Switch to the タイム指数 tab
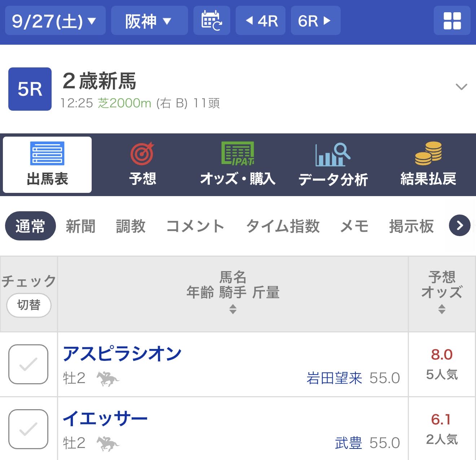 [x=283, y=226]
